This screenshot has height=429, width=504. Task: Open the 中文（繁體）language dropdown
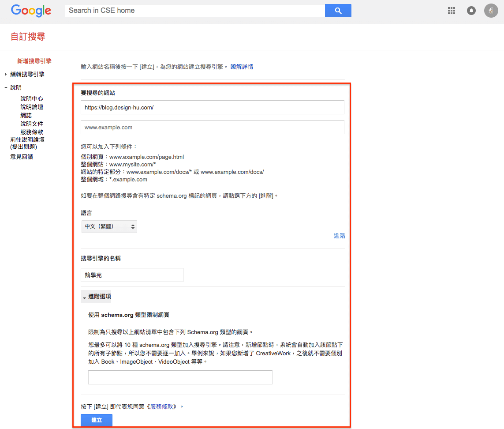tap(109, 226)
